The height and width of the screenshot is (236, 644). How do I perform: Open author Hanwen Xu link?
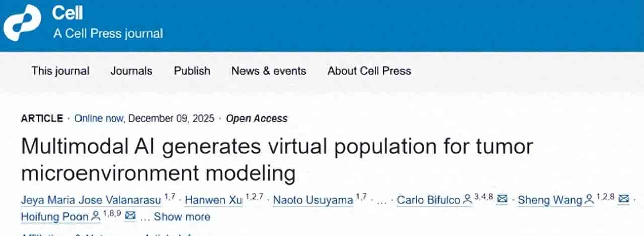click(x=214, y=200)
